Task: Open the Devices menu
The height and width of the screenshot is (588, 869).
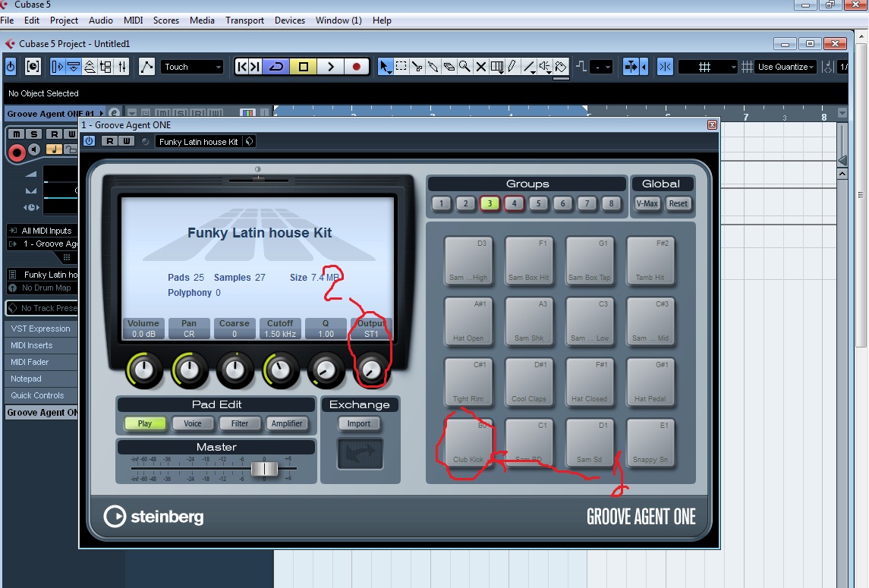Action: pyautogui.click(x=290, y=20)
